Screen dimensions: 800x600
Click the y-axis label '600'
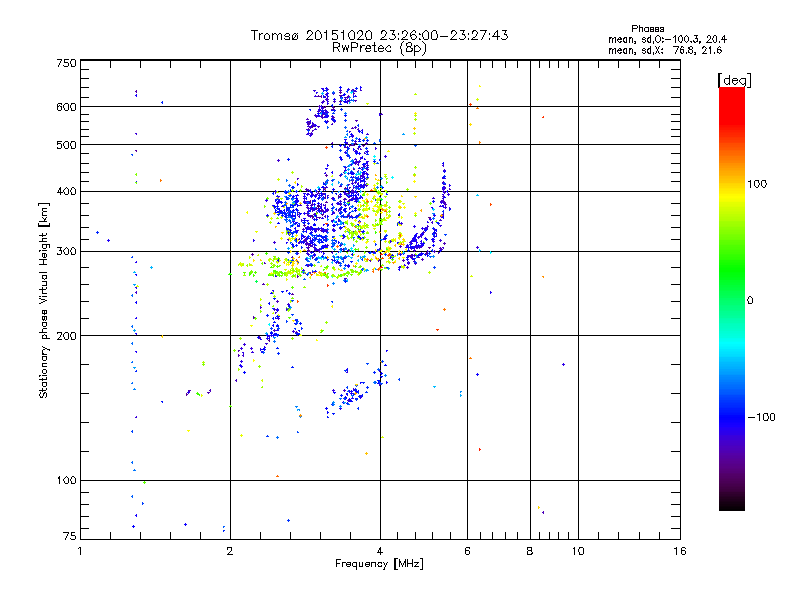[67, 107]
